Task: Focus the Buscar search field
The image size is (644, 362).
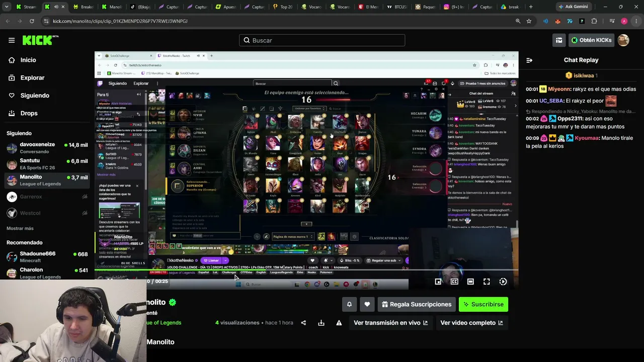Action: (x=322, y=40)
